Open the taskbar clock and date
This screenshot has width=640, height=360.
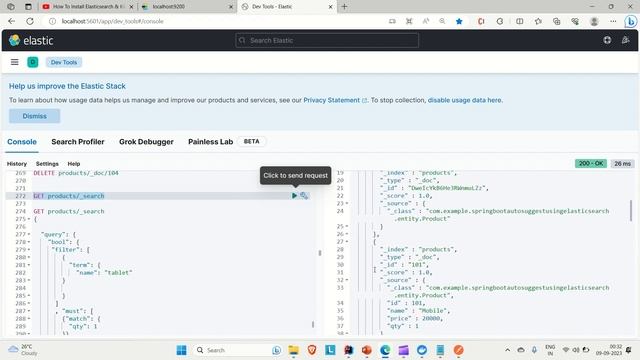click(609, 350)
